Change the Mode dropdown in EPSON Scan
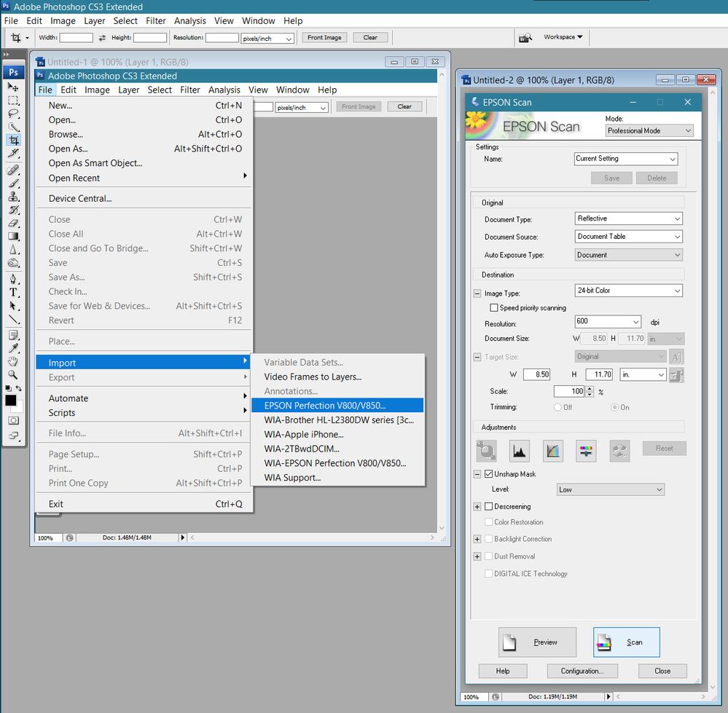The height and width of the screenshot is (713, 728). pos(649,130)
